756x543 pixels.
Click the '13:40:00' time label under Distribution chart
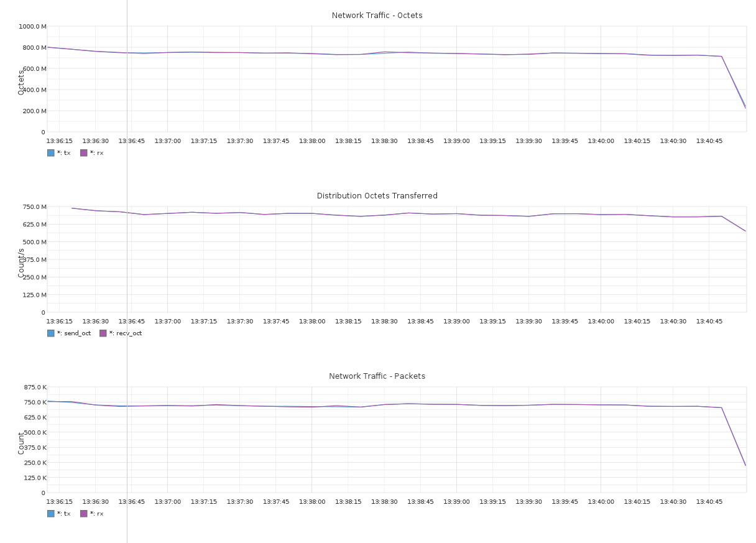tap(601, 322)
